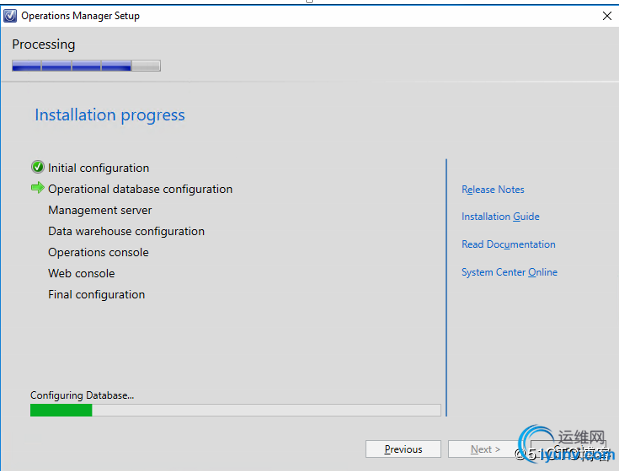Click the Configuring Database status text
This screenshot has height=471, width=621.
point(82,395)
